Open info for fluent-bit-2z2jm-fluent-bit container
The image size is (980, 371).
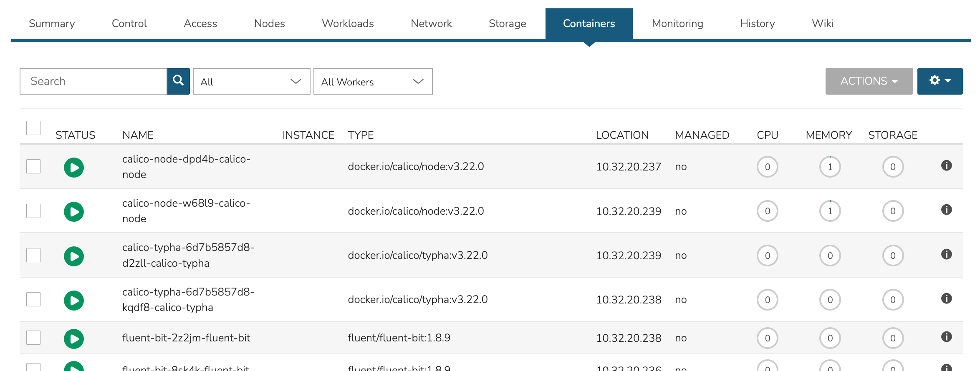(x=946, y=337)
